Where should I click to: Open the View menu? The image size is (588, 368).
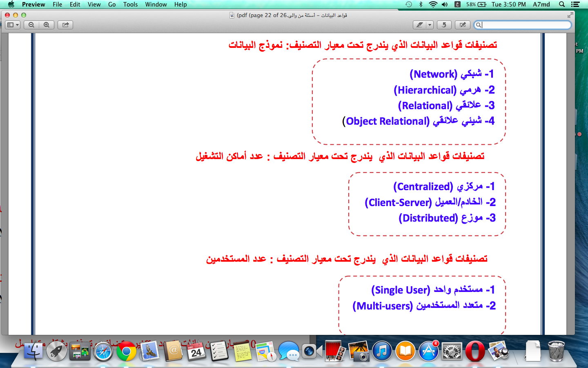(94, 4)
